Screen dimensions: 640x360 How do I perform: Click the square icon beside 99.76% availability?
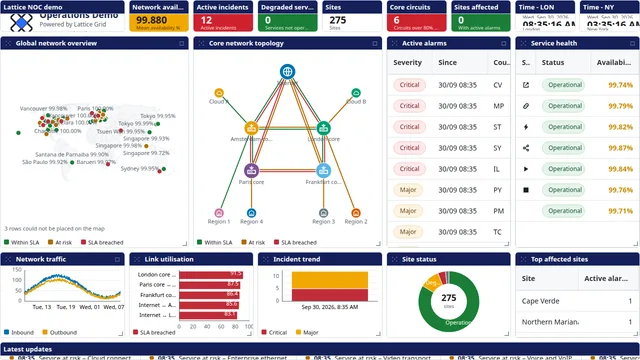[526, 190]
